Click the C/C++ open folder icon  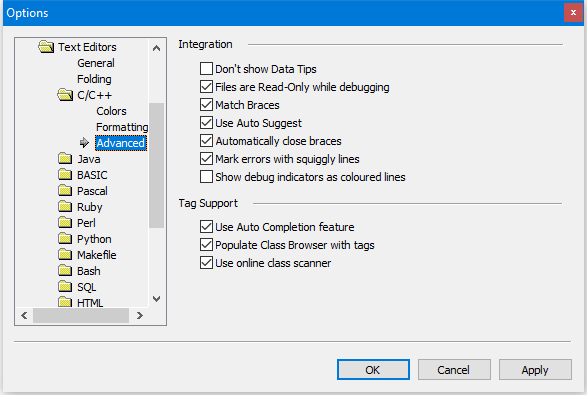[x=65, y=95]
